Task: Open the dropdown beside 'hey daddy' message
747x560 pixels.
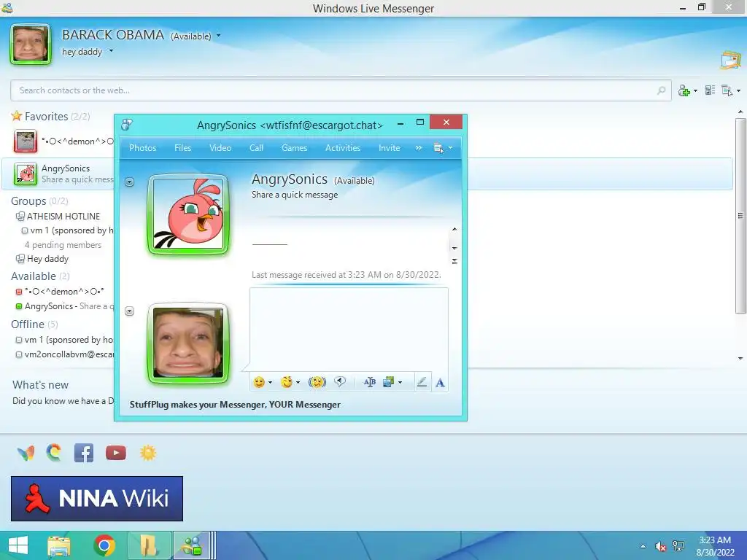Action: pyautogui.click(x=111, y=50)
